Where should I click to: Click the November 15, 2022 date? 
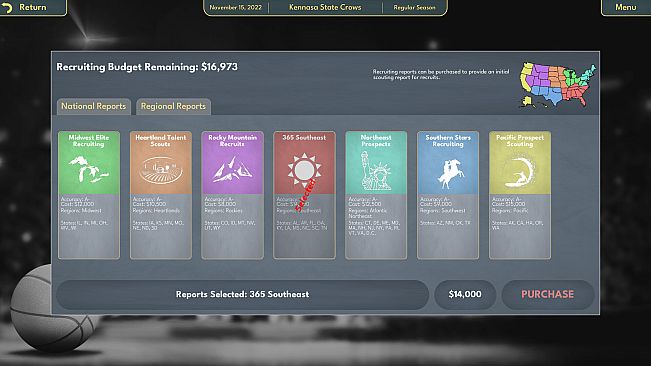pyautogui.click(x=235, y=7)
